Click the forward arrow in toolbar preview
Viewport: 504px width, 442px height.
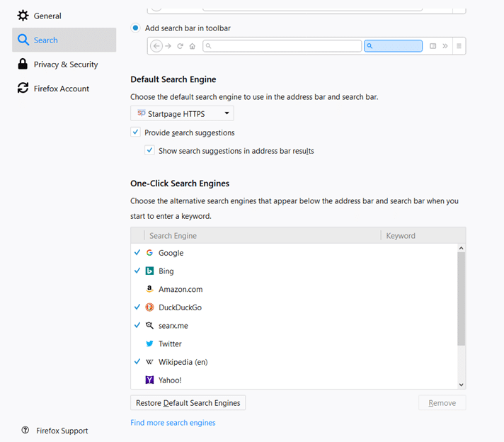point(168,46)
